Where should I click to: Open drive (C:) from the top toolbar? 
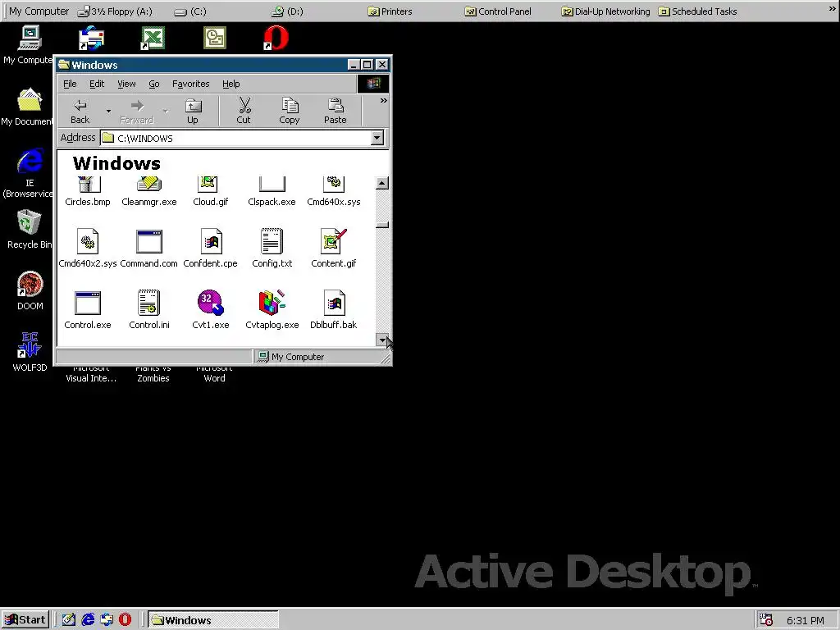[190, 11]
